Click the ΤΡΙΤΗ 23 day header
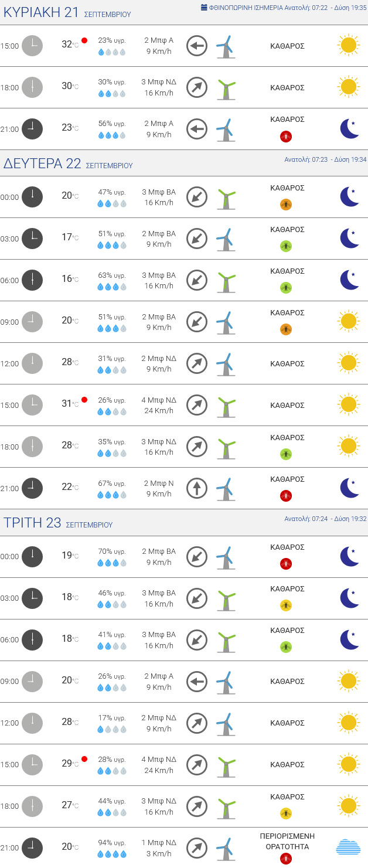The image size is (368, 868). click(x=32, y=523)
